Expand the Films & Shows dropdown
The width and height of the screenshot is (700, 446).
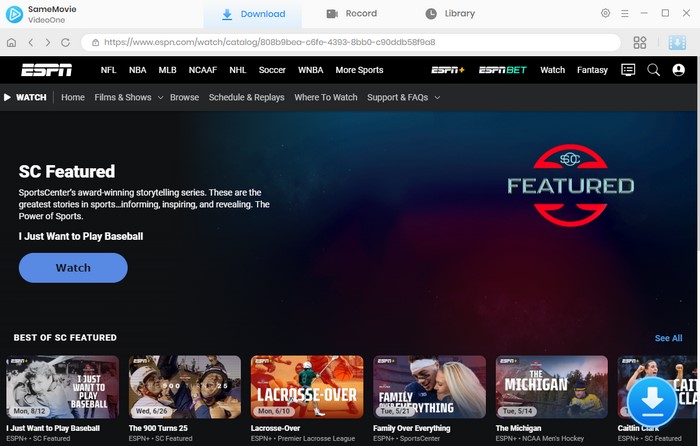pos(129,97)
